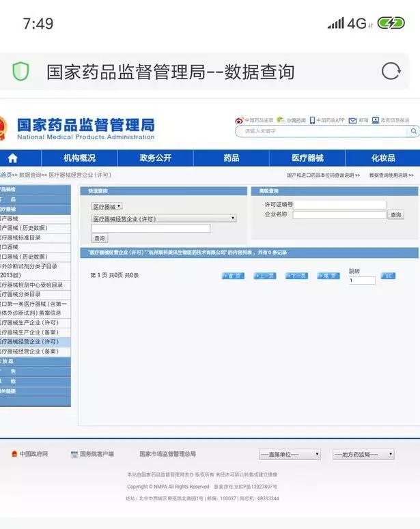Click the Weibo icon 中国药品监管

point(240,120)
